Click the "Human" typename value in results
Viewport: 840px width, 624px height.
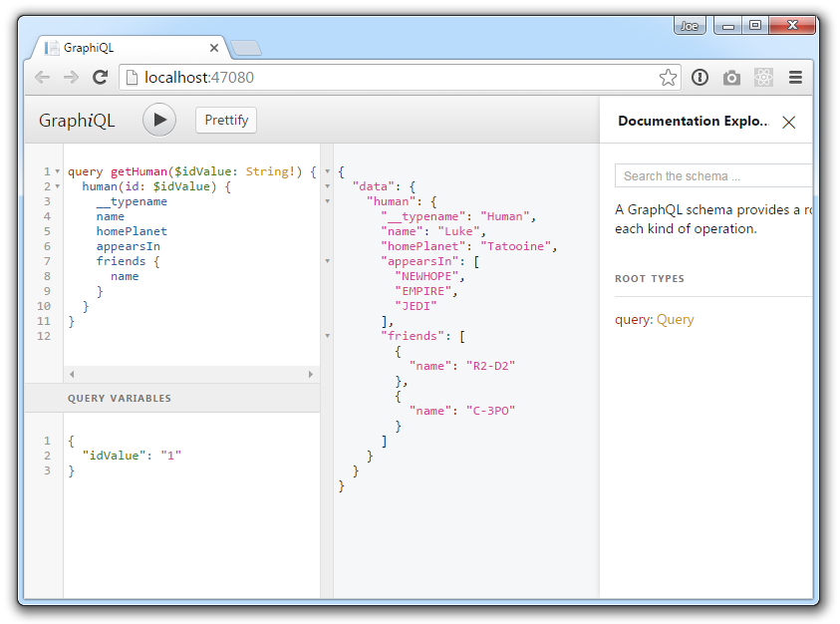(x=505, y=216)
